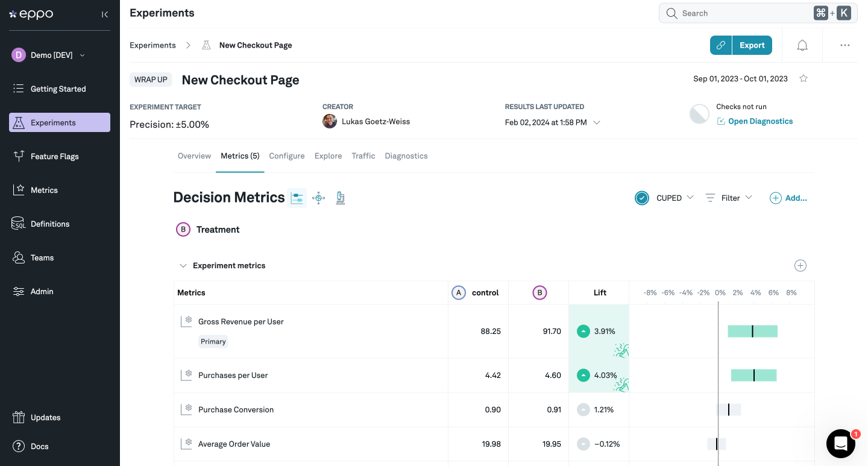
Task: Open the chat support bubble
Action: click(840, 444)
